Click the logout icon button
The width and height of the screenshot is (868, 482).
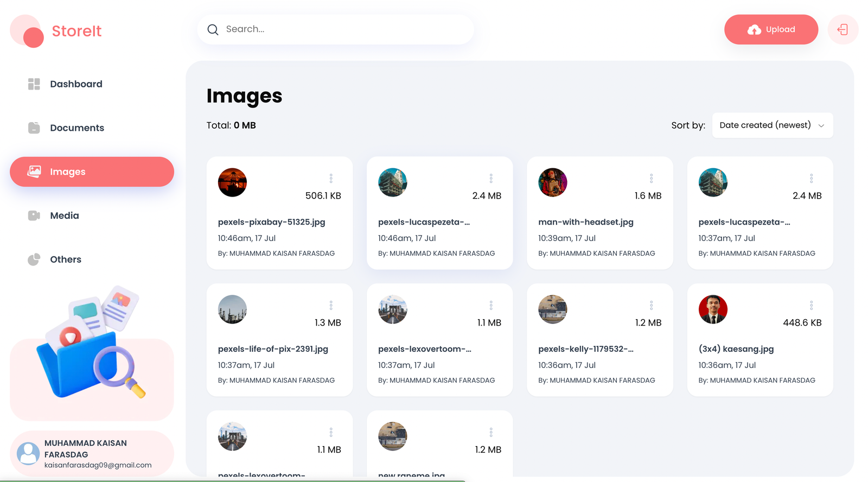click(843, 29)
